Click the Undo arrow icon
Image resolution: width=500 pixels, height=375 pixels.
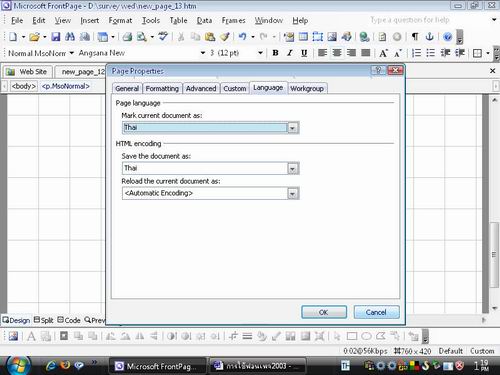coord(243,37)
